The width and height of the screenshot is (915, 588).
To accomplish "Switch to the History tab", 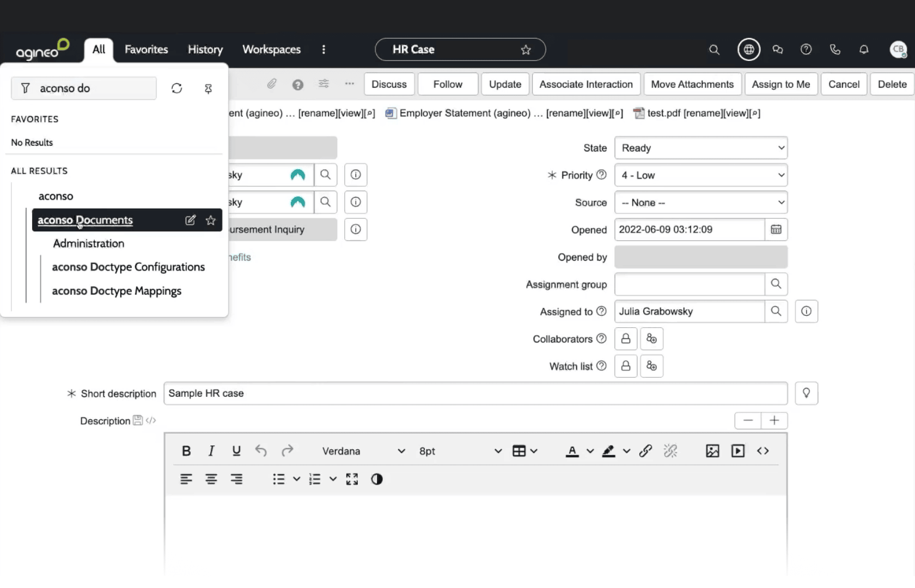I will click(x=205, y=49).
